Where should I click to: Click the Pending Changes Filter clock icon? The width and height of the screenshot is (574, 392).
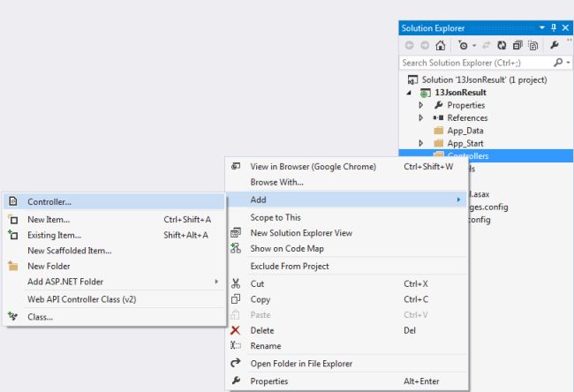coord(463,45)
